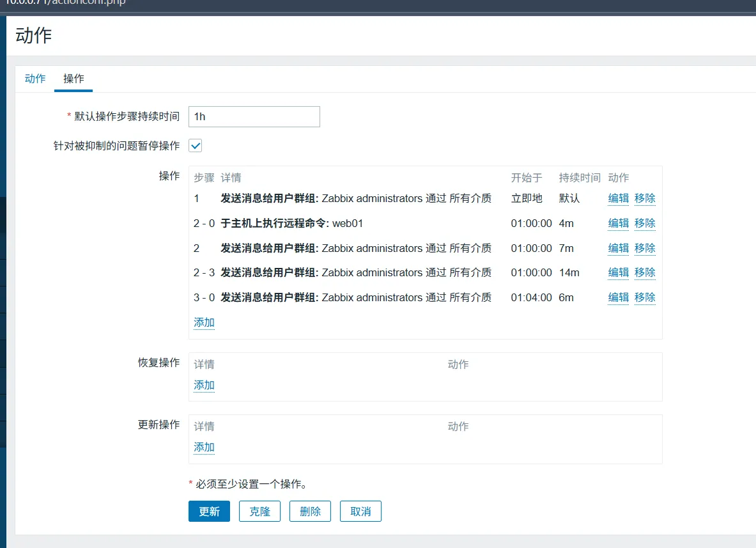Image resolution: width=756 pixels, height=548 pixels.
Task: Select the 操作 tab
Action: (73, 79)
